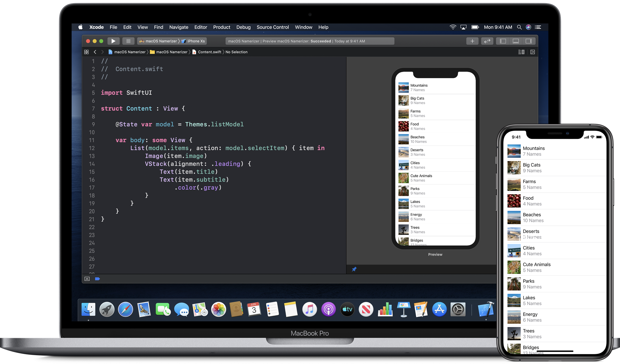Select the 'Preview' label below canvas
620x364 pixels.
click(435, 254)
